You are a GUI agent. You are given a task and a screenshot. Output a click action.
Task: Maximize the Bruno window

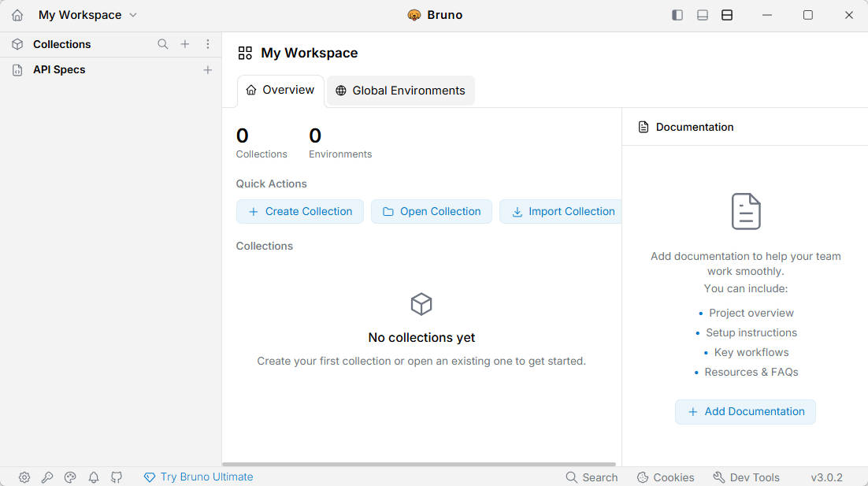click(808, 15)
